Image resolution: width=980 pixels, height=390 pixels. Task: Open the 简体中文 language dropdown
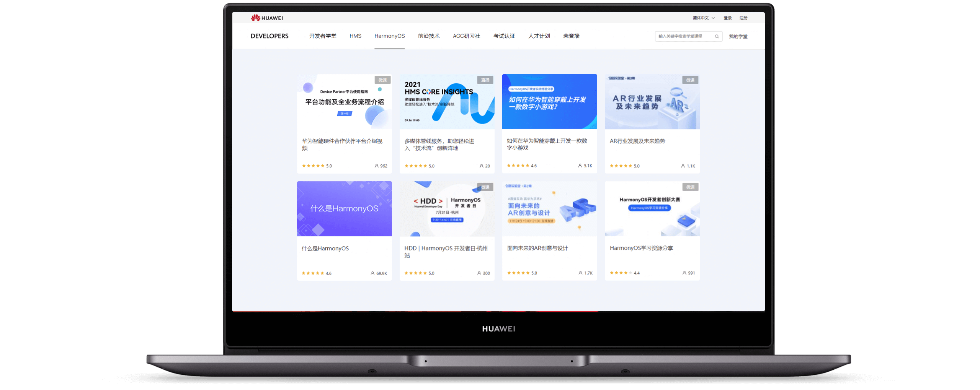tap(704, 18)
